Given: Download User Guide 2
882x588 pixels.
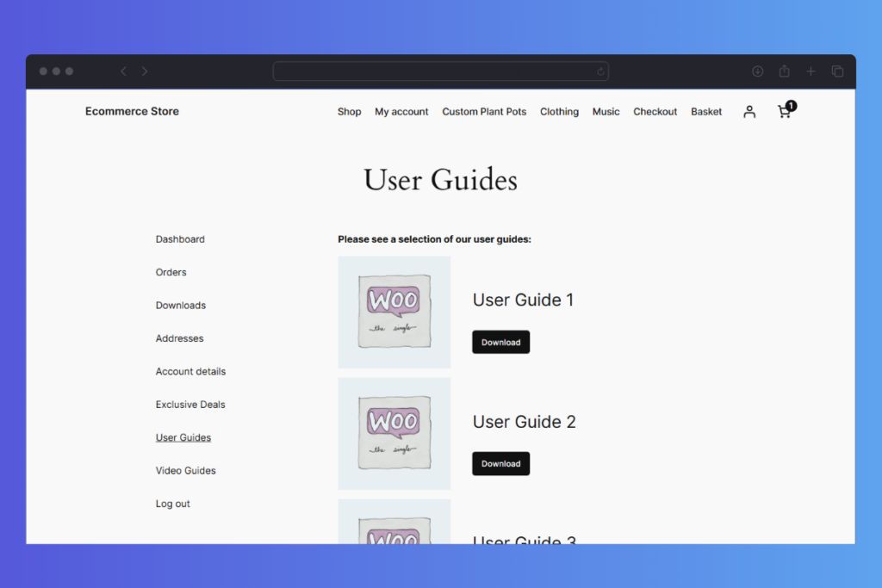Looking at the screenshot, I should click(500, 463).
